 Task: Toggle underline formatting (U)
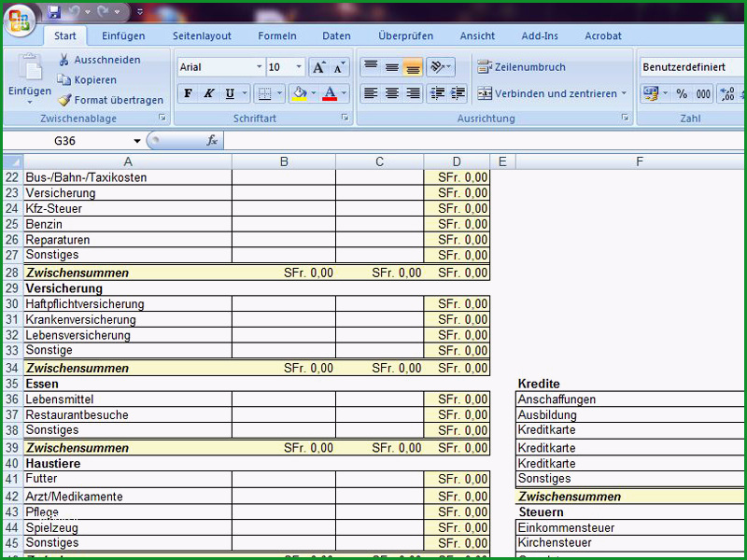pos(230,93)
